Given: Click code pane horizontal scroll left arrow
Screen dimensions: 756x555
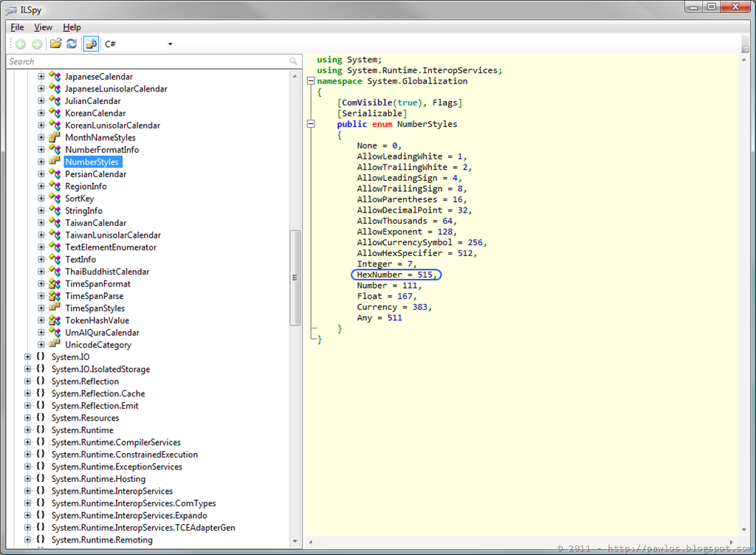Looking at the screenshot, I should point(311,542).
